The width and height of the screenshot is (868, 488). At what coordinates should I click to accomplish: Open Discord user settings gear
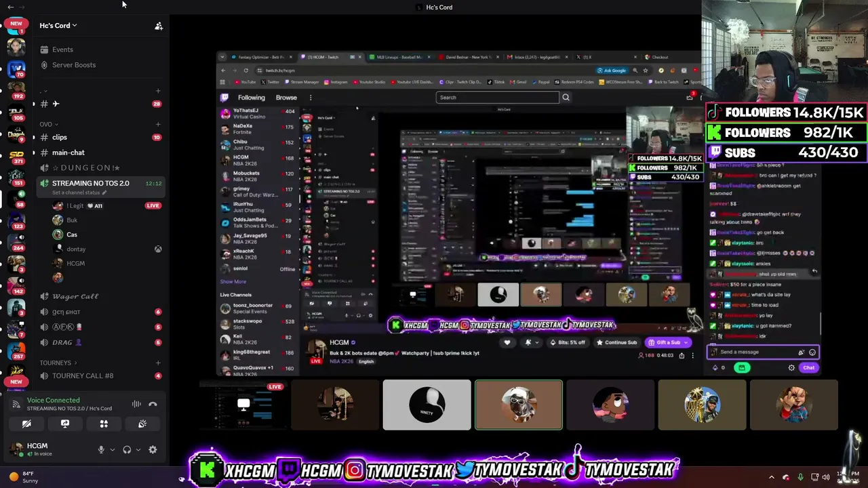(x=153, y=449)
